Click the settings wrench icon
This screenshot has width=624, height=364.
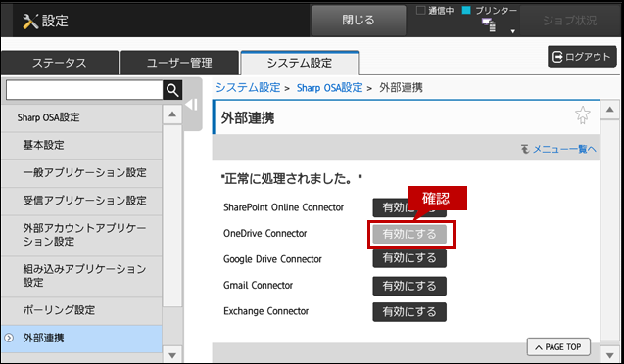pyautogui.click(x=30, y=22)
